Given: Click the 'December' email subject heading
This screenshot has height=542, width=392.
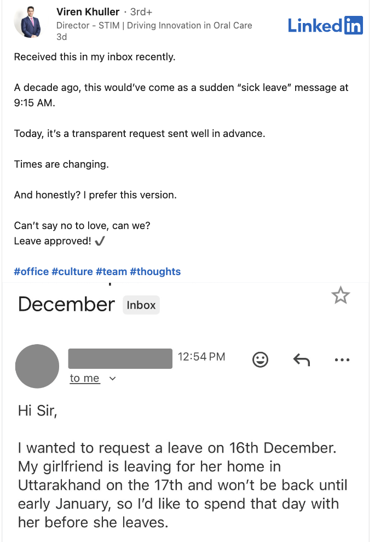Looking at the screenshot, I should coord(66,304).
